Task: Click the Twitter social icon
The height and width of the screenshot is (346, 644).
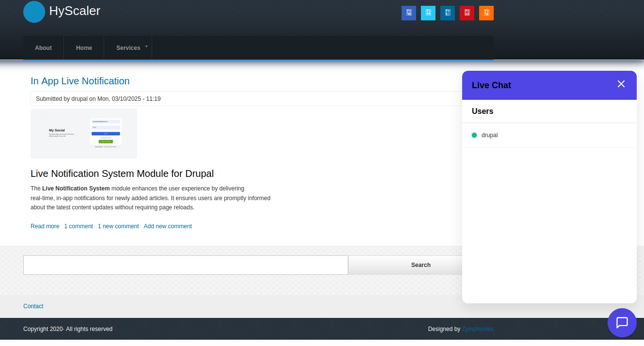Action: 428,13
